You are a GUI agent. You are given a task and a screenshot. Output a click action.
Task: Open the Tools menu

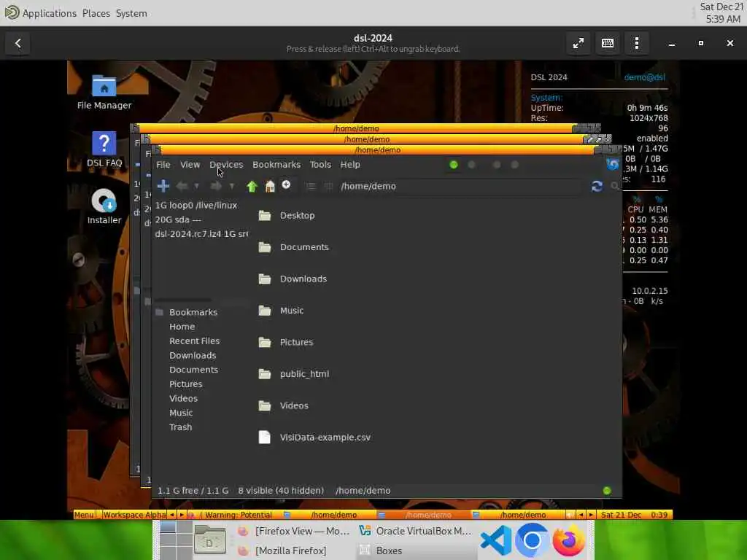pyautogui.click(x=320, y=164)
